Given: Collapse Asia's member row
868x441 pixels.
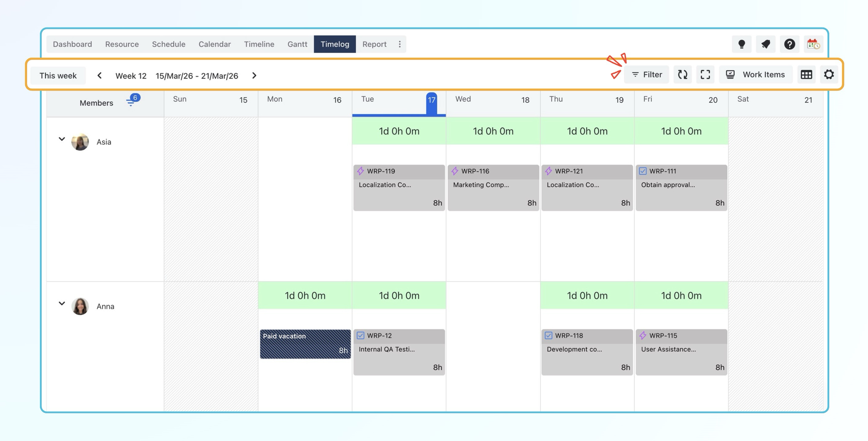Looking at the screenshot, I should click(x=62, y=139).
